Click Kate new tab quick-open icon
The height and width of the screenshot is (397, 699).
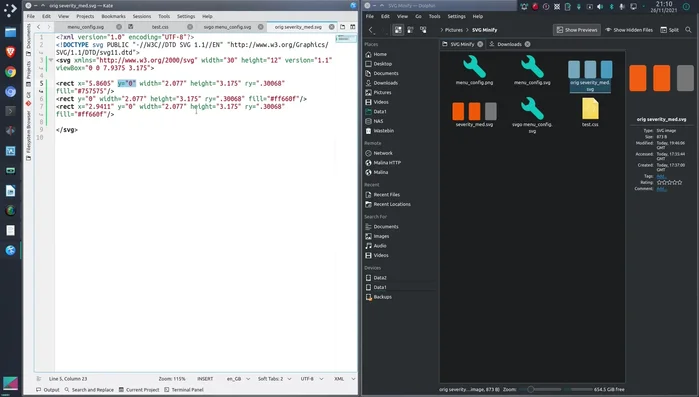tap(342, 27)
